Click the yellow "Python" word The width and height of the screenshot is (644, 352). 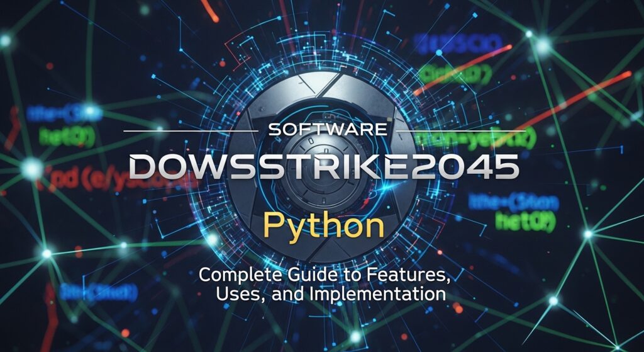point(324,228)
